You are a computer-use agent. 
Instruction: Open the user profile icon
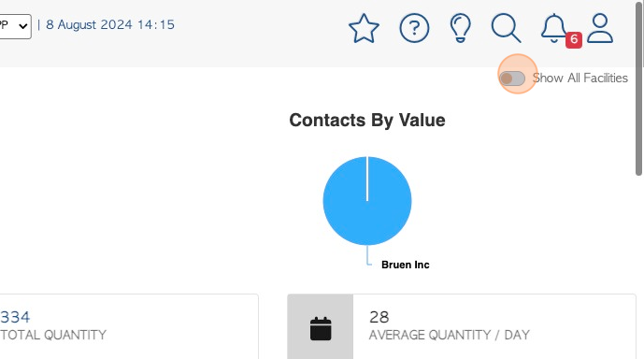[x=600, y=28]
